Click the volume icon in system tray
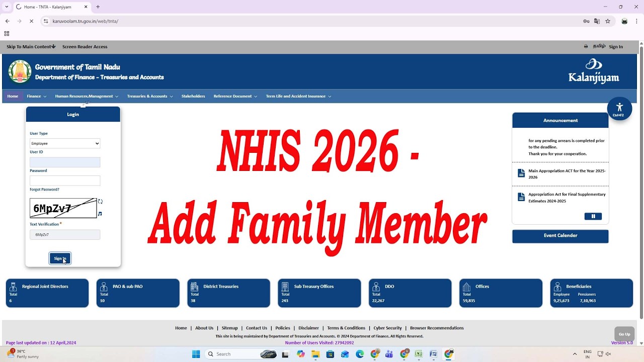 click(x=608, y=354)
